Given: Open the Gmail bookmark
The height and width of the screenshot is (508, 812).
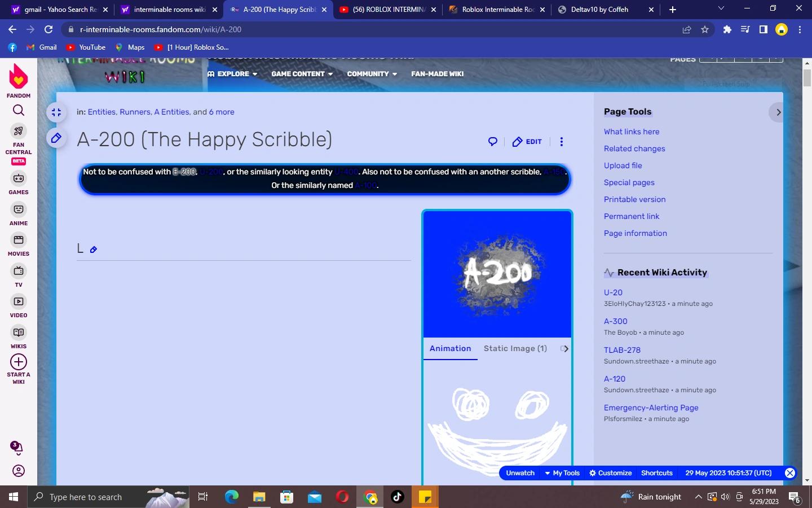Looking at the screenshot, I should pyautogui.click(x=42, y=47).
